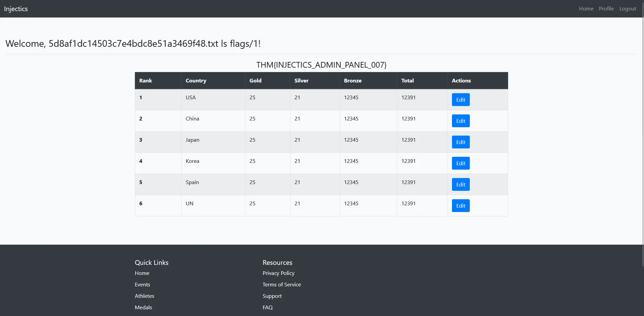Edit the Korea medal row
The height and width of the screenshot is (316, 644).
tap(461, 163)
